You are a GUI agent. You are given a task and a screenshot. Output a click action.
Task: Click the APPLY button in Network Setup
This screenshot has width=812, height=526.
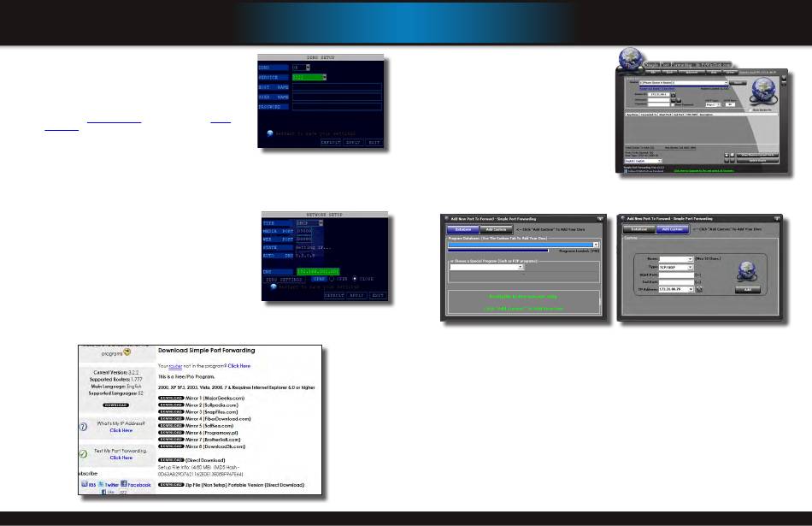(356, 295)
